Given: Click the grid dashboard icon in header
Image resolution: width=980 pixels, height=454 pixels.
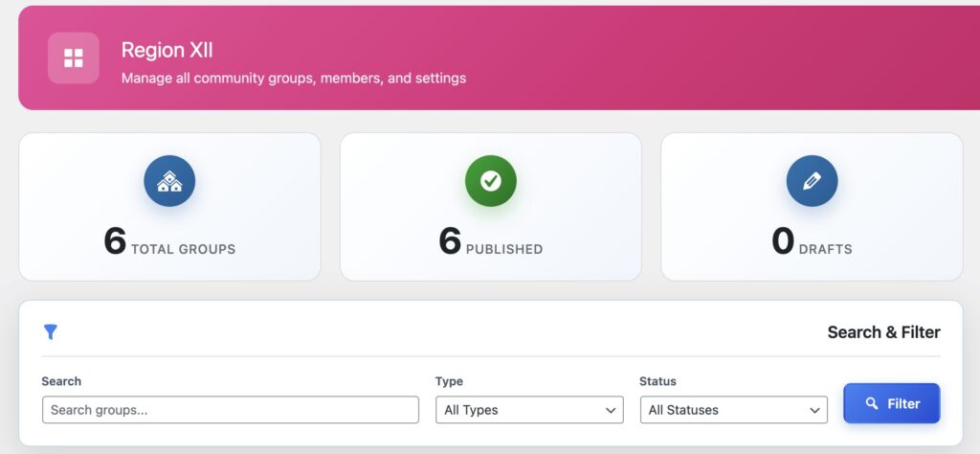Looking at the screenshot, I should [74, 58].
